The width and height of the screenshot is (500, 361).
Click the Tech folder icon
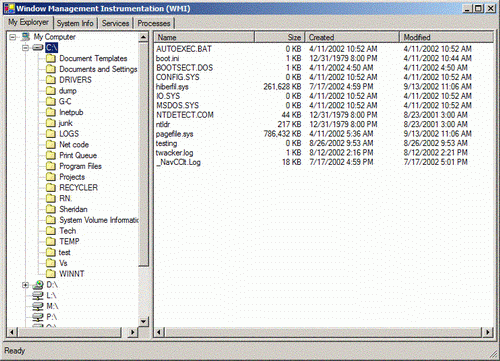51,231
